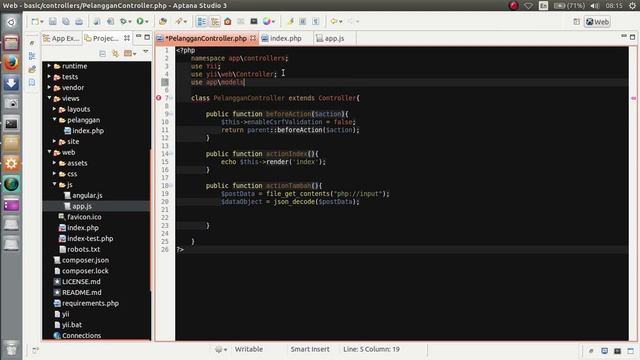
Task: Toggle Link with Editor in explorer
Action: (116, 53)
